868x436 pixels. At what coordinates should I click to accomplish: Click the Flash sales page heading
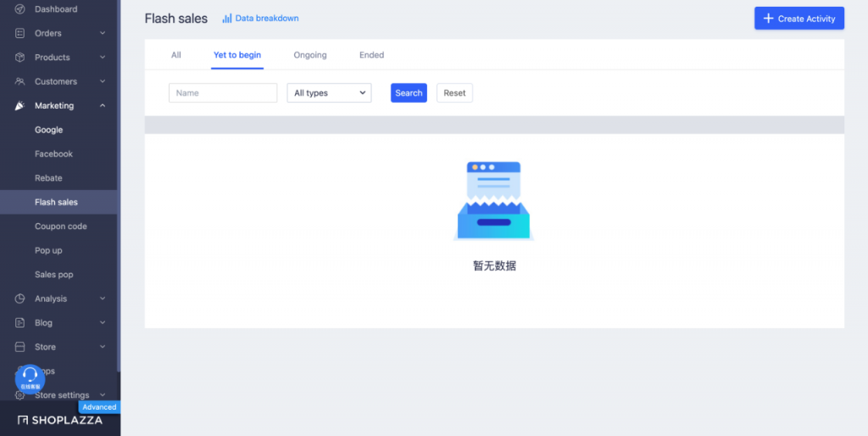click(x=176, y=19)
